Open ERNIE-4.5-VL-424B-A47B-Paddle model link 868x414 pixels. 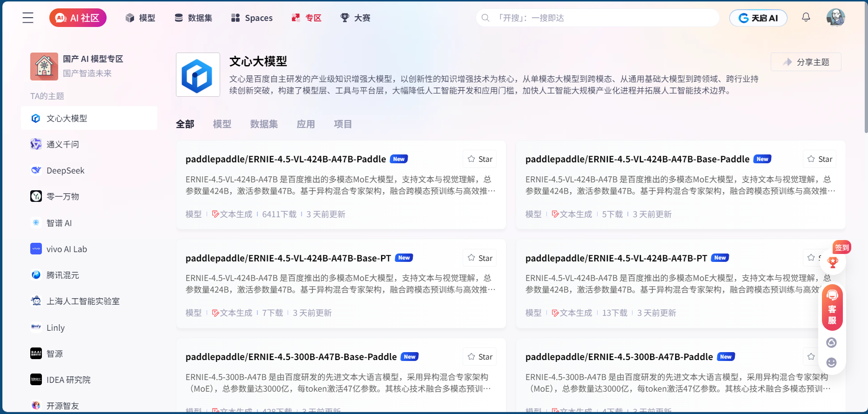coord(286,159)
